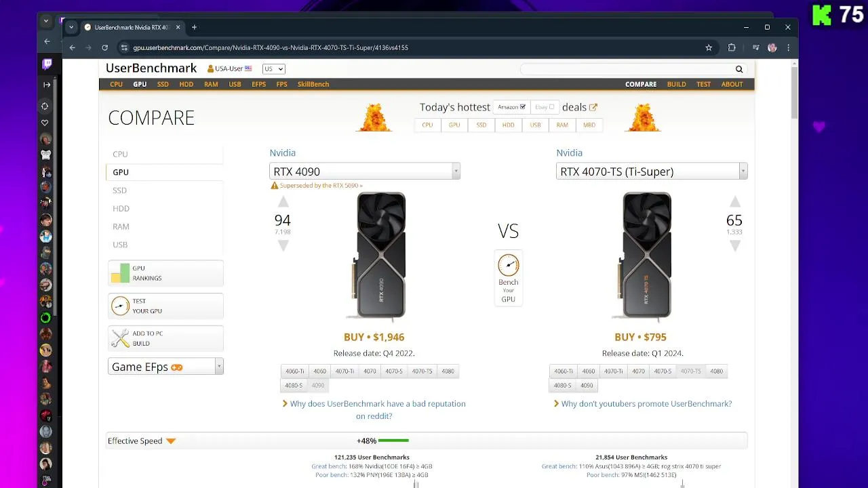The height and width of the screenshot is (488, 868).
Task: Toggle the Ebay deals checkbox
Action: click(551, 107)
